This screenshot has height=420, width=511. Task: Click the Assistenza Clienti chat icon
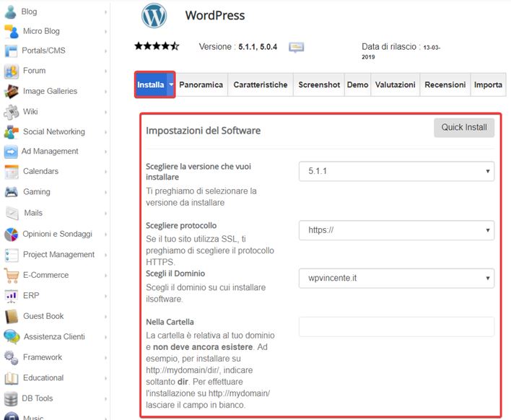click(x=12, y=337)
